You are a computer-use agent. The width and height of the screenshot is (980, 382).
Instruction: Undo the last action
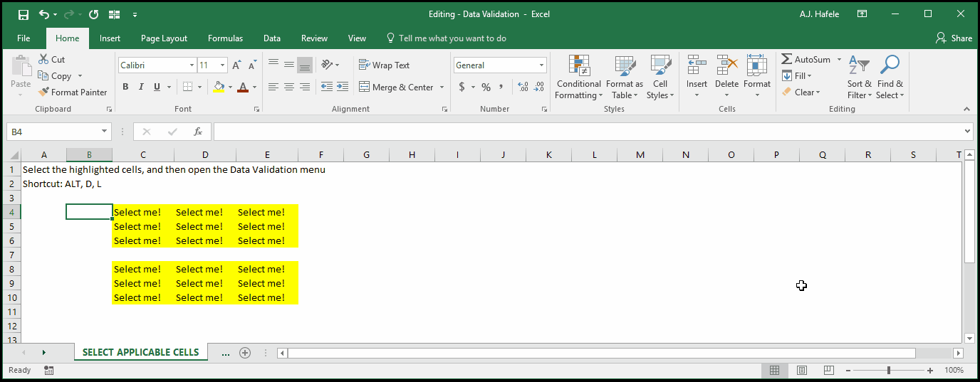pos(44,14)
